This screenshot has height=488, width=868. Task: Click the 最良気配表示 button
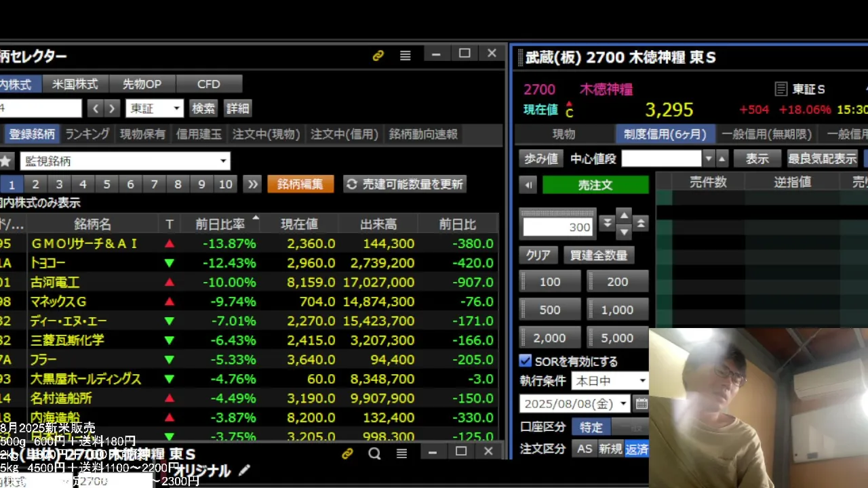coord(822,159)
